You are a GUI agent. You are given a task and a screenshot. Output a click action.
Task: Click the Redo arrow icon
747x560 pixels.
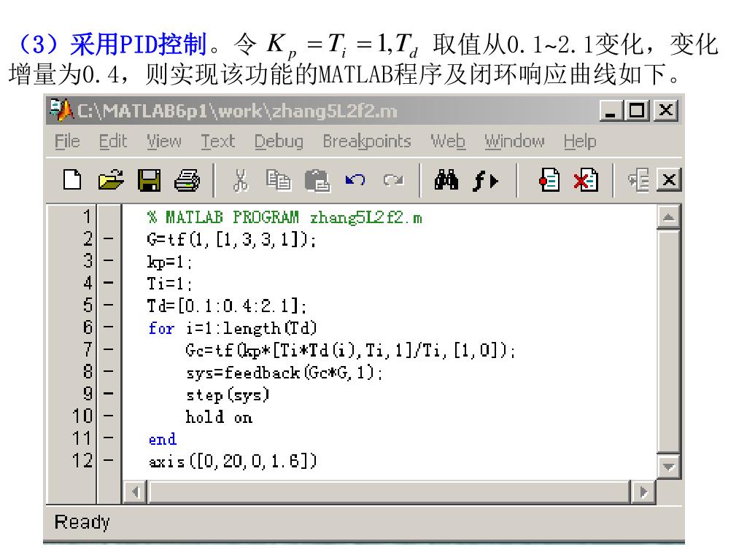pyautogui.click(x=393, y=180)
